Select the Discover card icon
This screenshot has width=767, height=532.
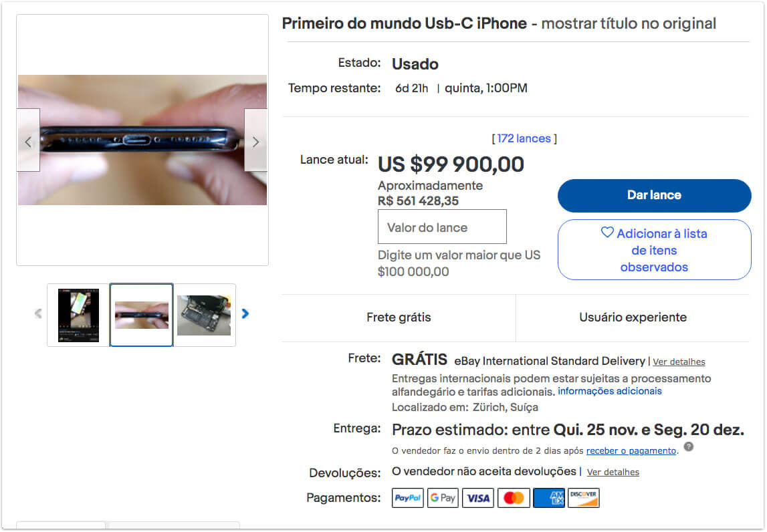coord(584,498)
